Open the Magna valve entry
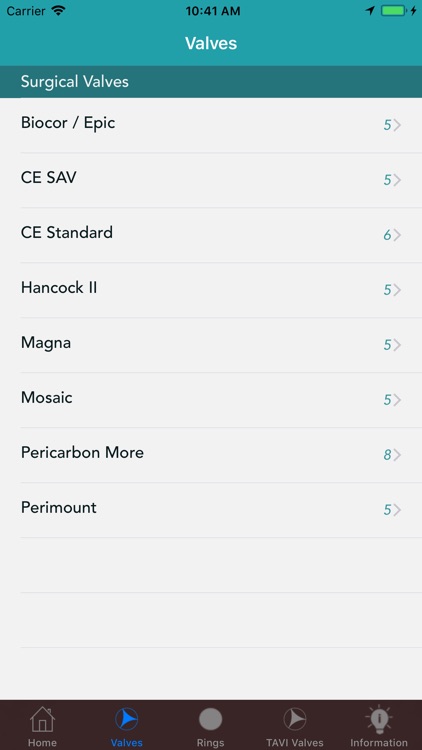This screenshot has width=422, height=750. [211, 345]
